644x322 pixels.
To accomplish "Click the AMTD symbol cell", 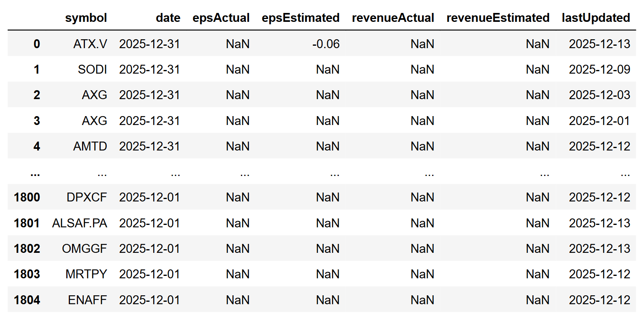I will coord(90,146).
